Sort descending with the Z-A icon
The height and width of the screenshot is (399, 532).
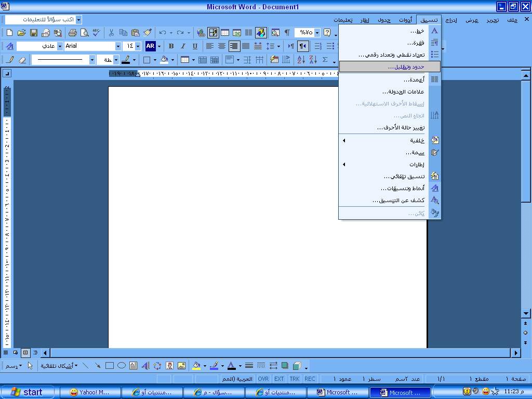(x=313, y=60)
